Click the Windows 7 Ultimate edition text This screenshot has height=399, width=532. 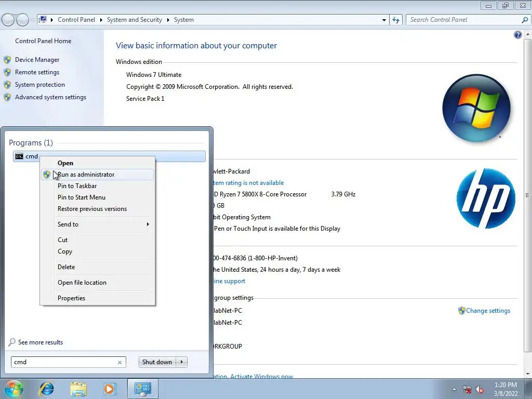[x=154, y=75]
